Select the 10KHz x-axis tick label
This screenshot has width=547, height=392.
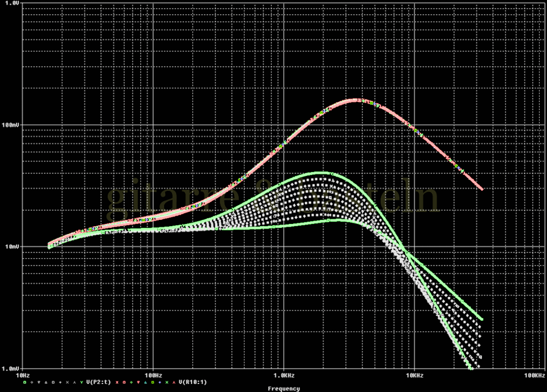coord(414,375)
